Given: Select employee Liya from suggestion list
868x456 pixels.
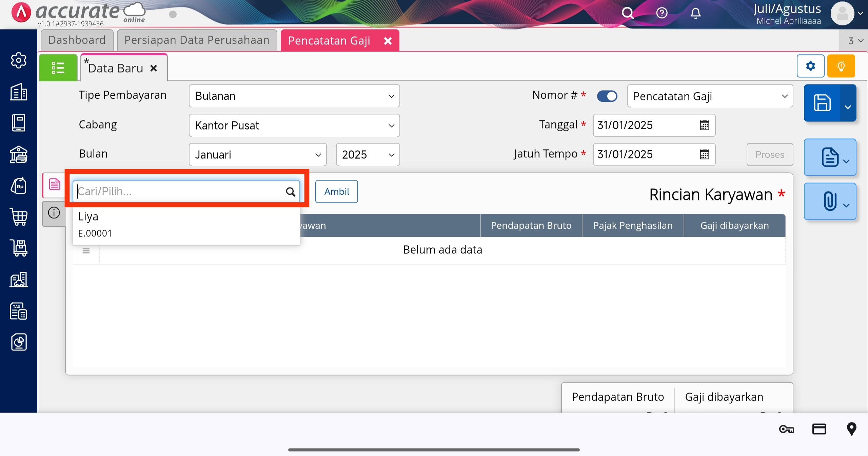Looking at the screenshot, I should pyautogui.click(x=186, y=225).
